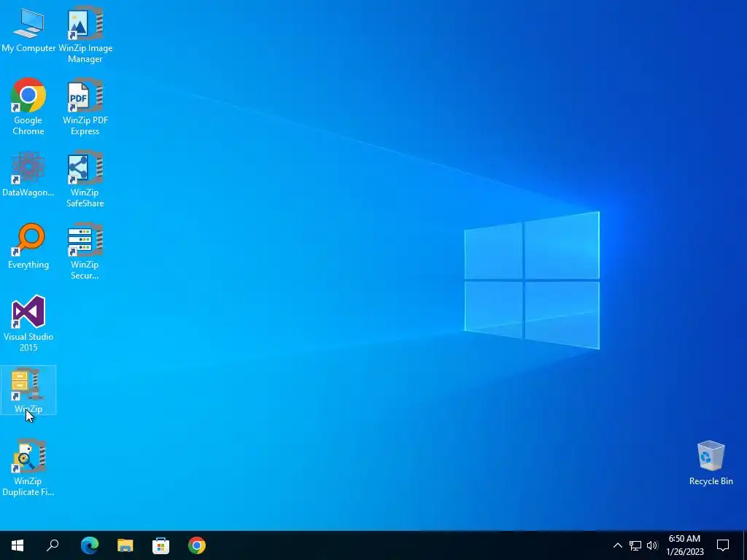The width and height of the screenshot is (747, 560).
Task: Select the Recycle Bin icon
Action: coord(711,463)
